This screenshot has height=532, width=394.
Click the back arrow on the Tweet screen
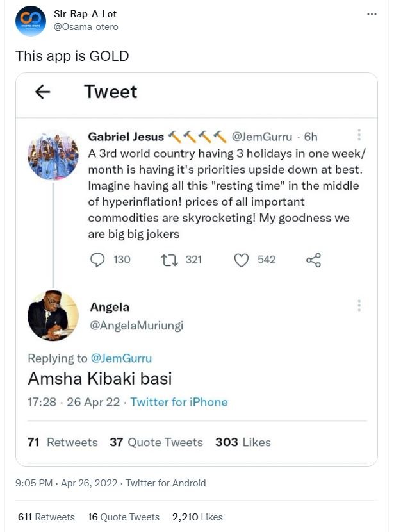pyautogui.click(x=42, y=92)
